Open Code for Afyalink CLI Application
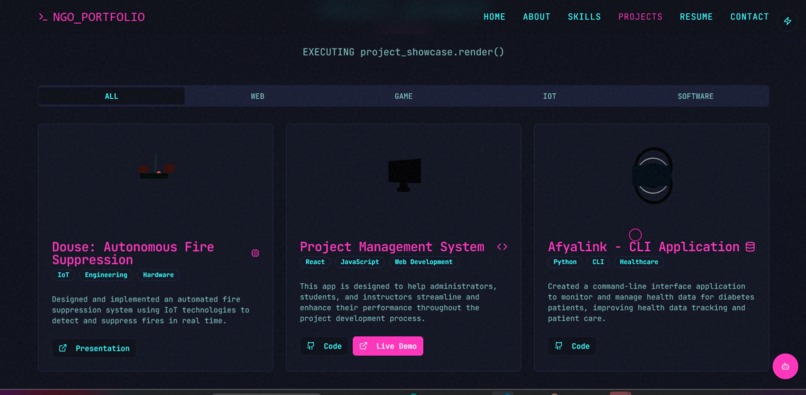Viewport: 806px width, 395px height. pos(572,346)
